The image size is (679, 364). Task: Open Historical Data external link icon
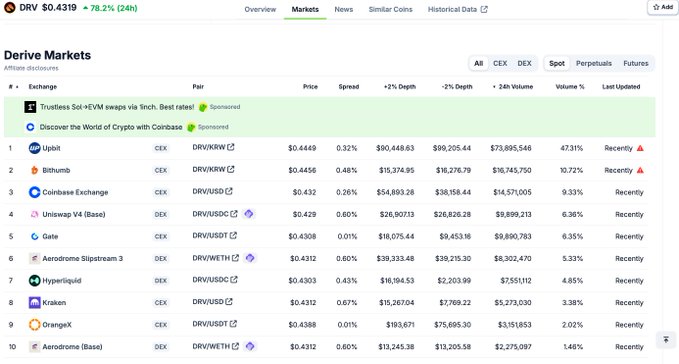(x=484, y=9)
